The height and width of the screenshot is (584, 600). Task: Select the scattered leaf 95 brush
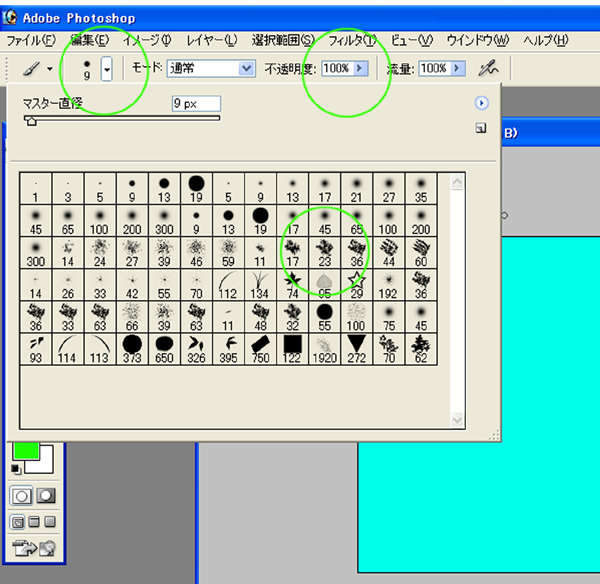click(x=324, y=285)
